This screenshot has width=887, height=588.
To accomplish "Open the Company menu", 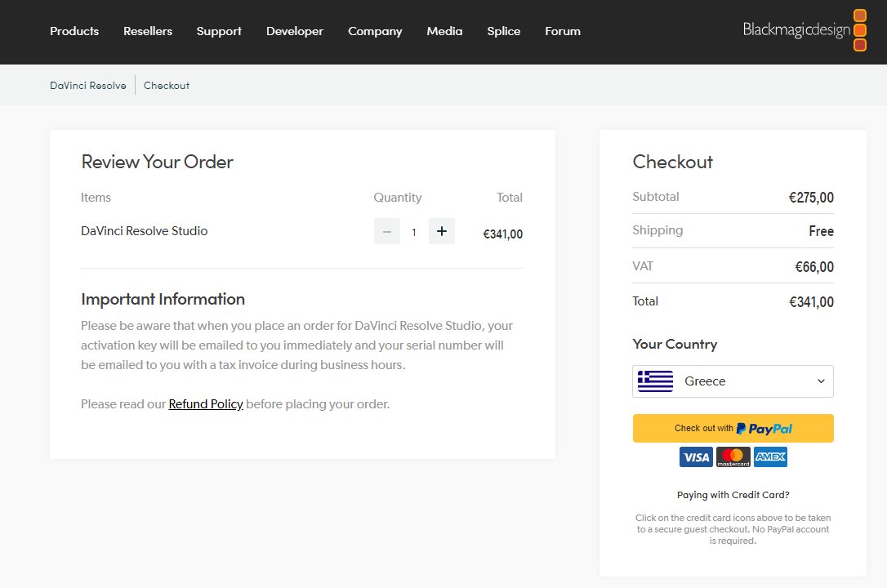I will tap(375, 31).
